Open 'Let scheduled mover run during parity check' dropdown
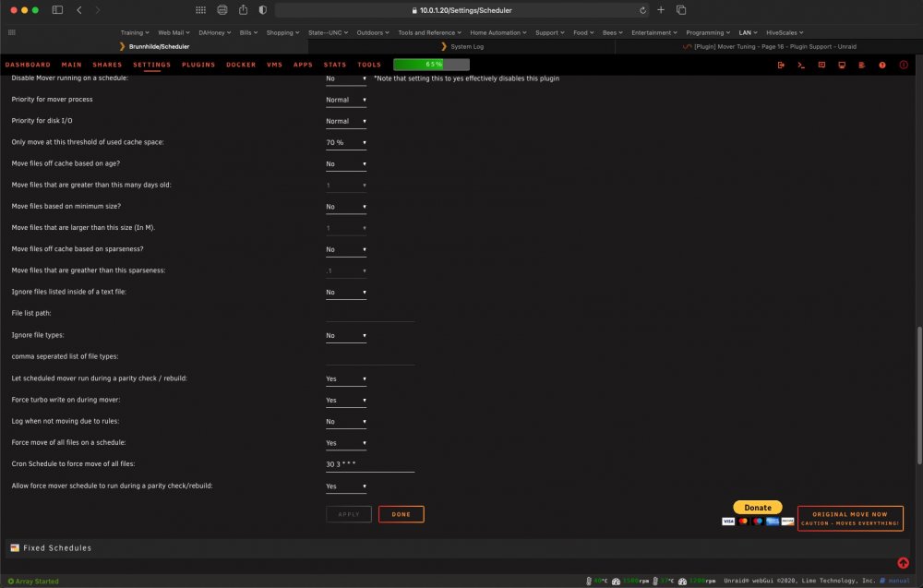 [x=346, y=379]
